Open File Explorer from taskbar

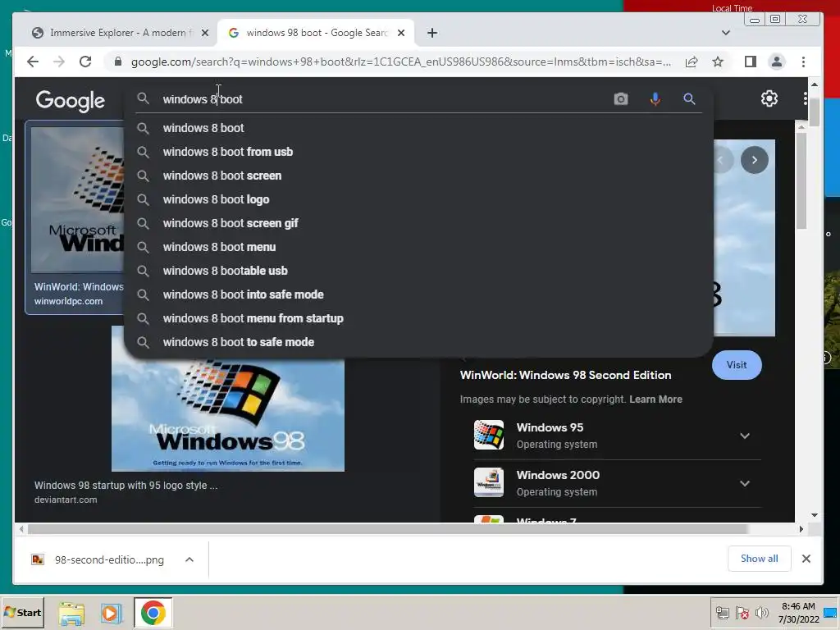[x=72, y=613]
